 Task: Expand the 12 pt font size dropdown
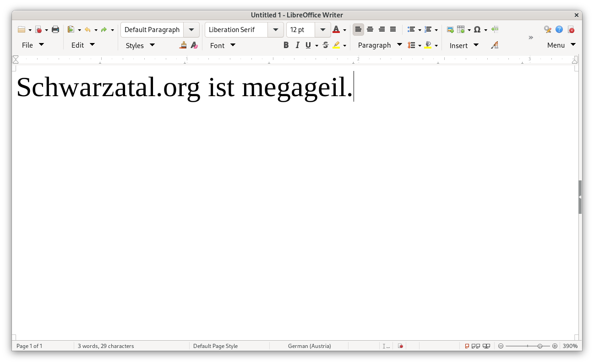coord(323,30)
